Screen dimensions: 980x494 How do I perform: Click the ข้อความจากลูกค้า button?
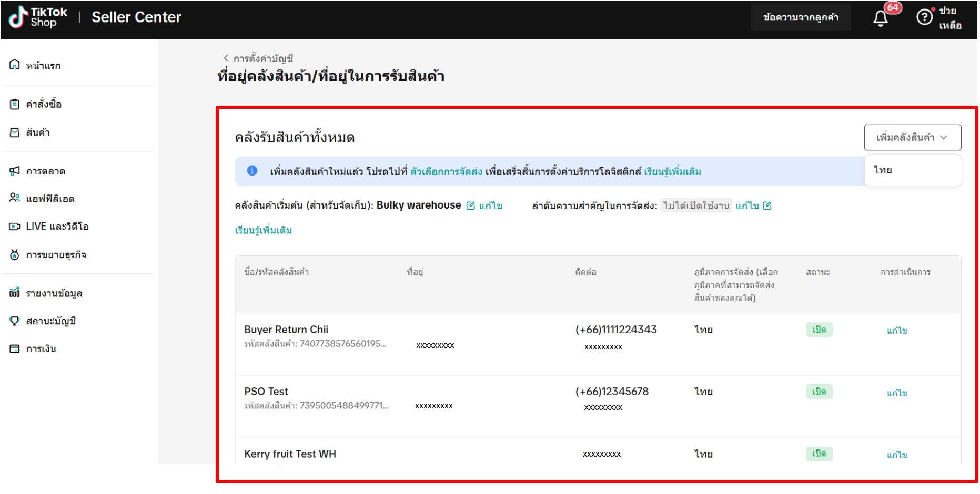tap(800, 17)
